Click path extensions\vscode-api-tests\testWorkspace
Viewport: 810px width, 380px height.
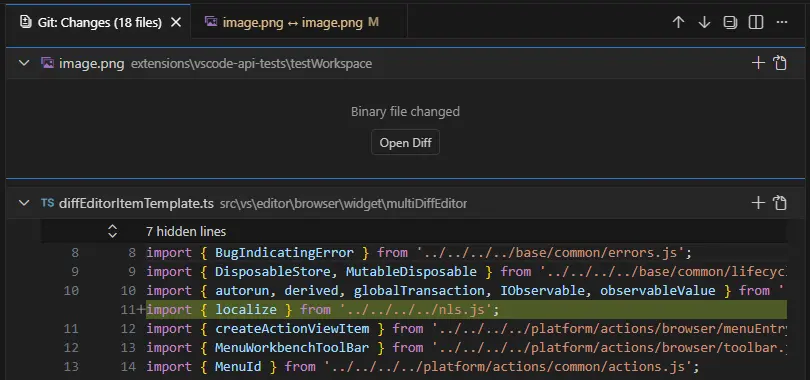coord(251,64)
